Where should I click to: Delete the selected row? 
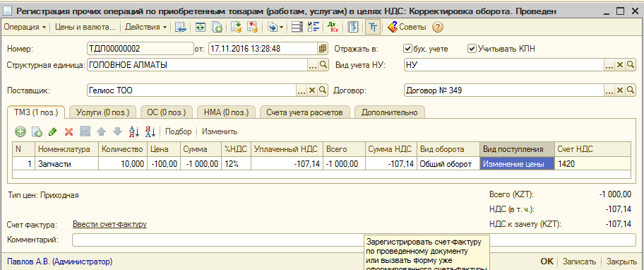(69, 132)
